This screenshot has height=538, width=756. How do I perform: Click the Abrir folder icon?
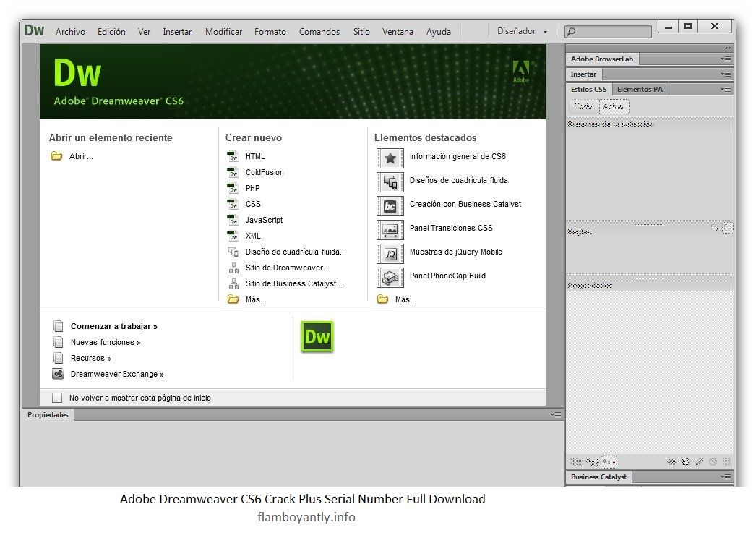[x=57, y=156]
